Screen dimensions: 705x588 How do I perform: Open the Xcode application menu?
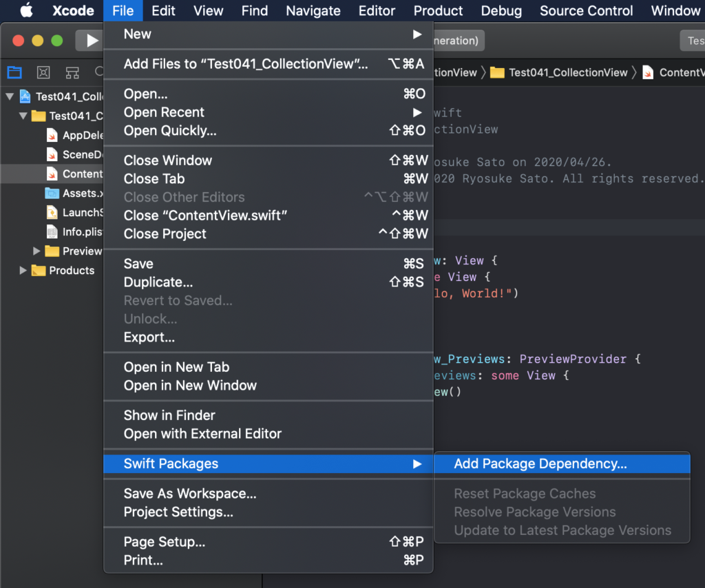tap(73, 10)
